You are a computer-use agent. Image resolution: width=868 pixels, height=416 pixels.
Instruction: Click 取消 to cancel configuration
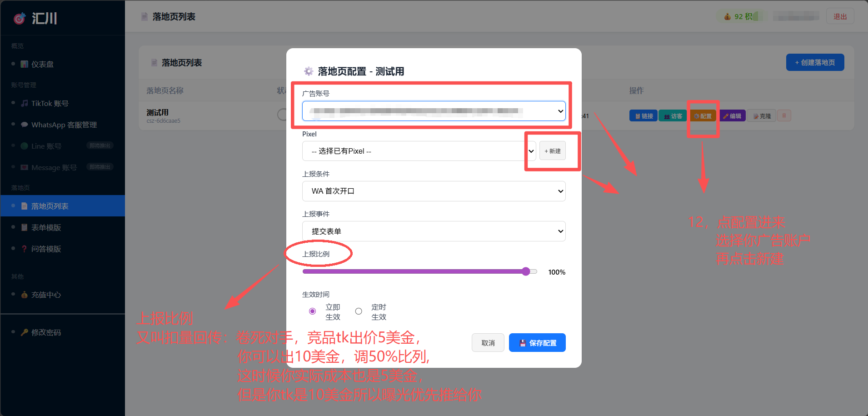[x=488, y=343]
